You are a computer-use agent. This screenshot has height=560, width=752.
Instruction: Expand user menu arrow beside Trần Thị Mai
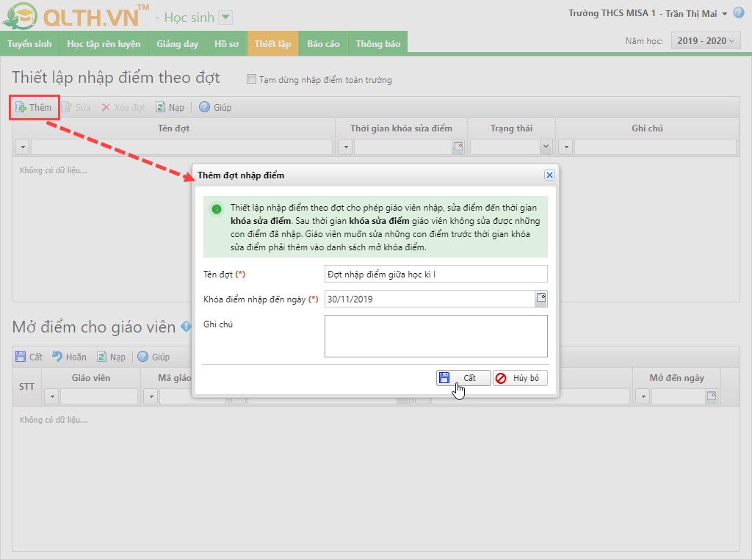(x=724, y=14)
